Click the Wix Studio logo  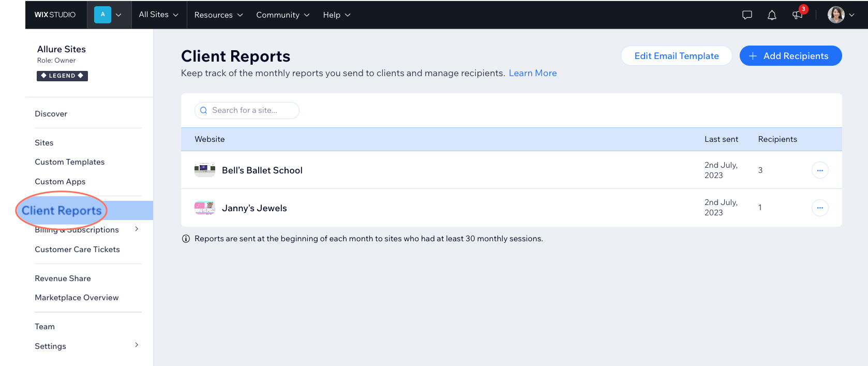pos(55,14)
